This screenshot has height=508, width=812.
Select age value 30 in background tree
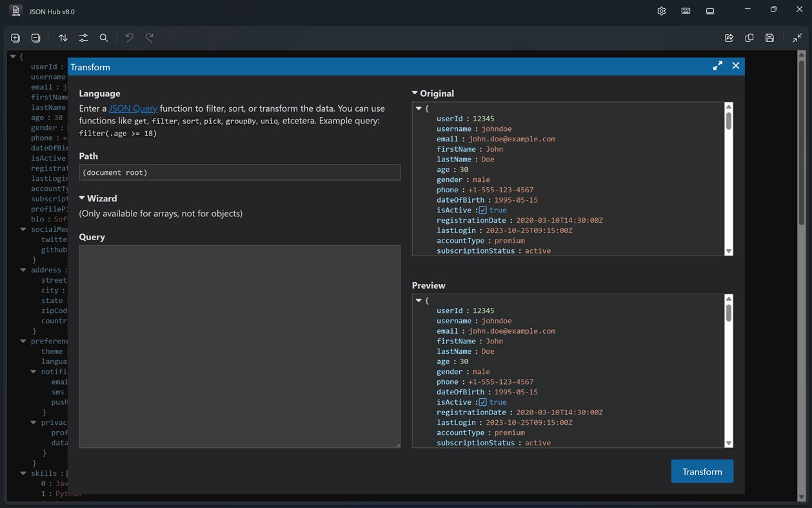coord(58,117)
